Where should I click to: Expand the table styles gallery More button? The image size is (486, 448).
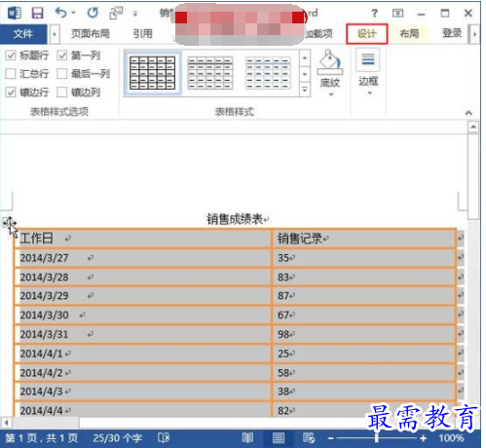(305, 90)
